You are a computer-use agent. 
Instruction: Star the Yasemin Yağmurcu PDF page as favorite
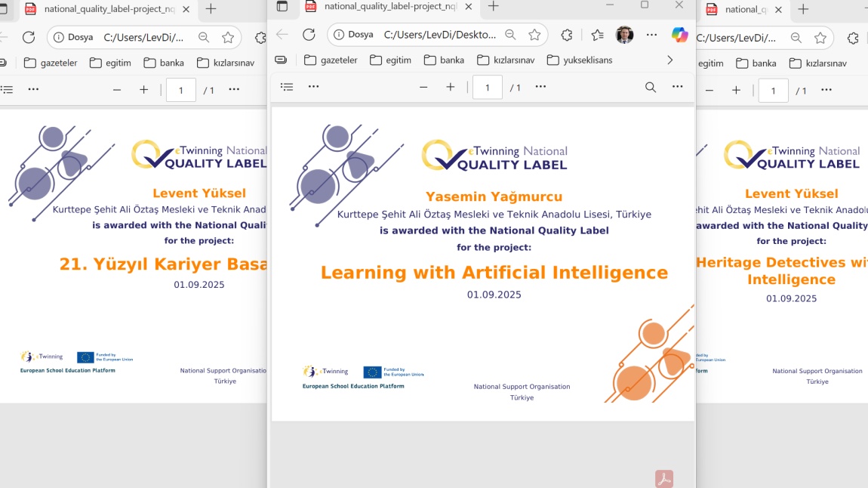pos(534,35)
